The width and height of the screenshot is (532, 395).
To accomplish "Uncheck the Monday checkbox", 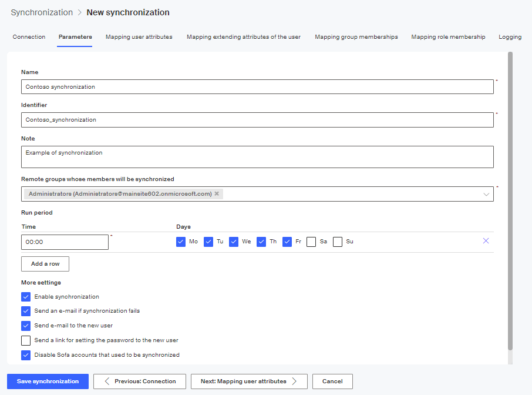I will [x=181, y=242].
